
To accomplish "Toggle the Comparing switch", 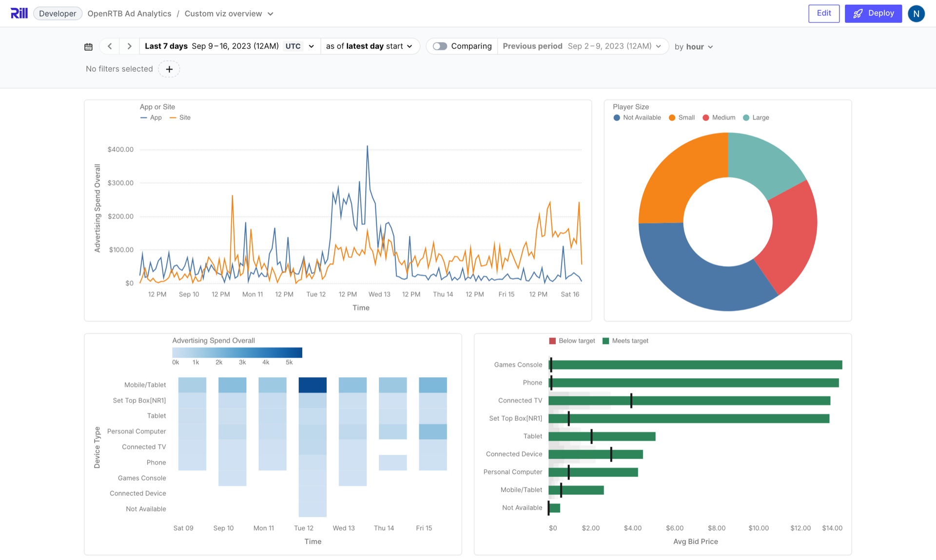I will 440,46.
